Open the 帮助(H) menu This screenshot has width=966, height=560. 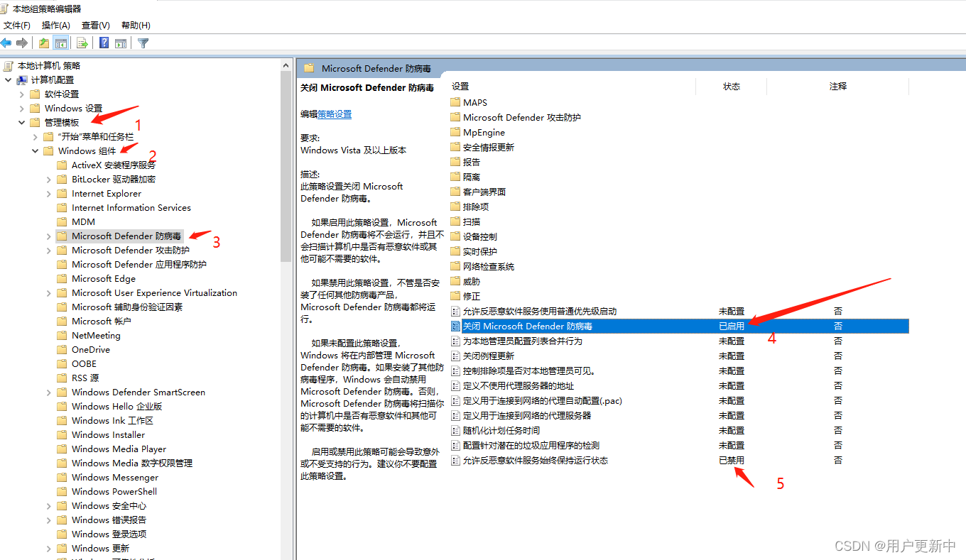click(136, 25)
